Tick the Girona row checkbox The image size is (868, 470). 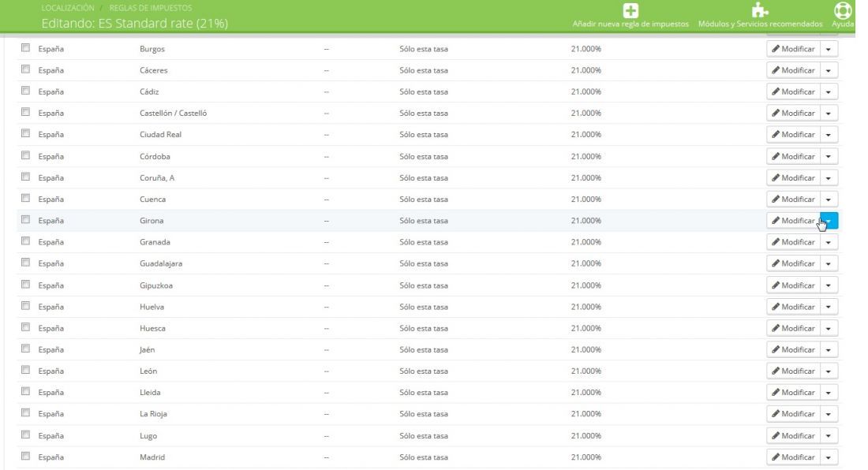tap(25, 219)
